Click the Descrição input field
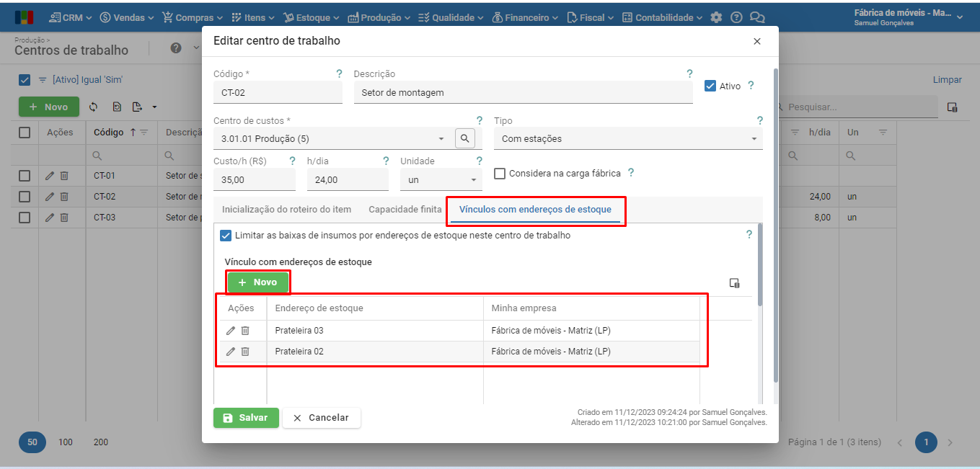The width and height of the screenshot is (980, 469). pyautogui.click(x=522, y=93)
